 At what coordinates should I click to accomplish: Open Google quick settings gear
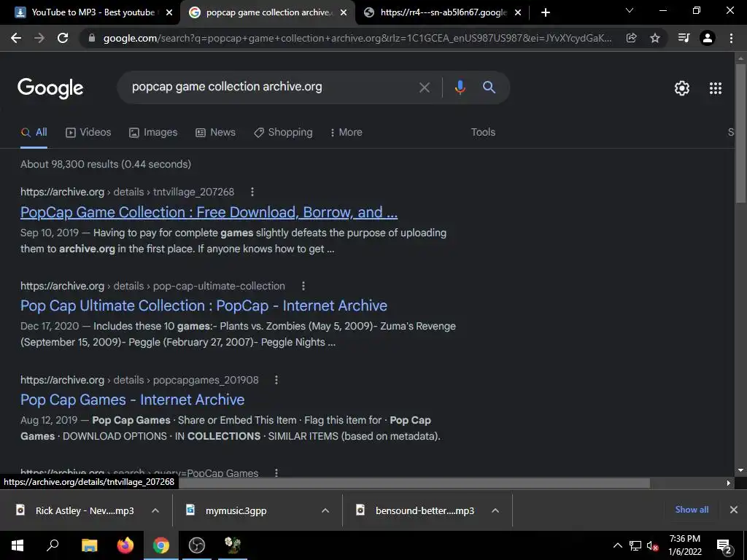coord(682,88)
